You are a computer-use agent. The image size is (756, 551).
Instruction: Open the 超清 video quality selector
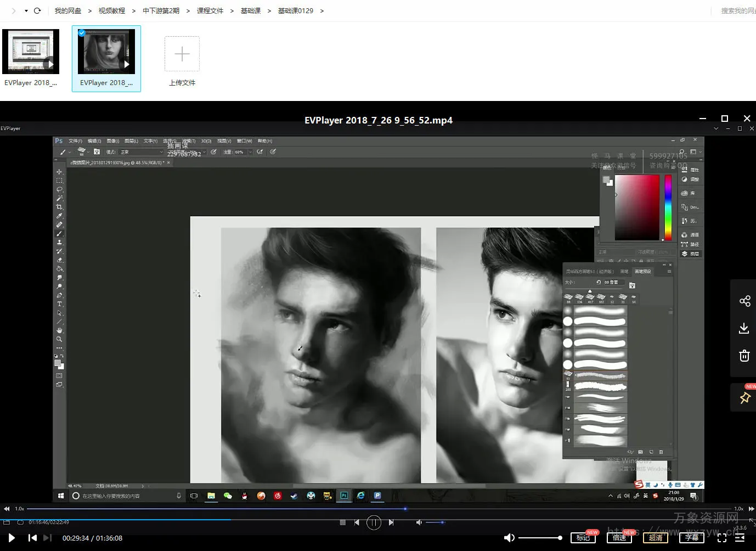[x=655, y=538]
